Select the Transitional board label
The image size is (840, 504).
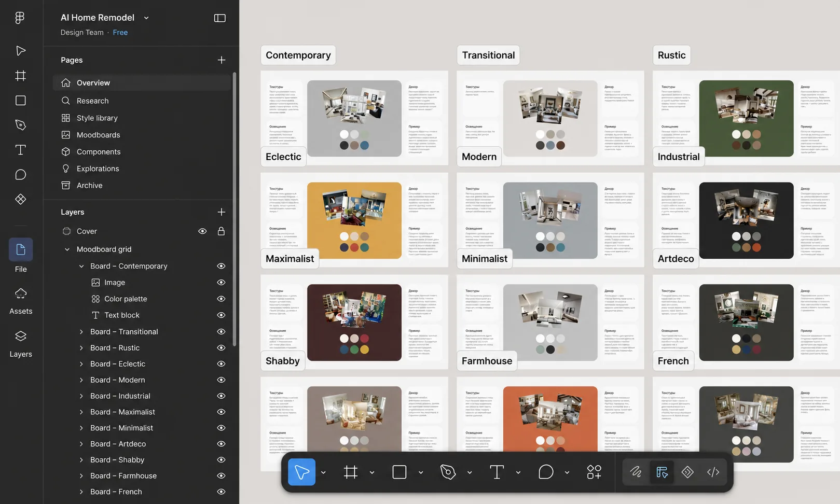pyautogui.click(x=488, y=55)
